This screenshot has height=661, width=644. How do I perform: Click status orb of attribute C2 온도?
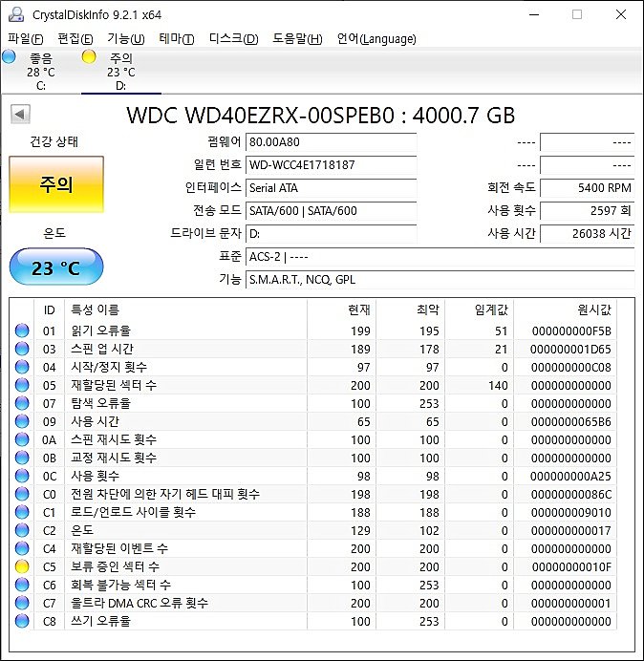pos(22,530)
